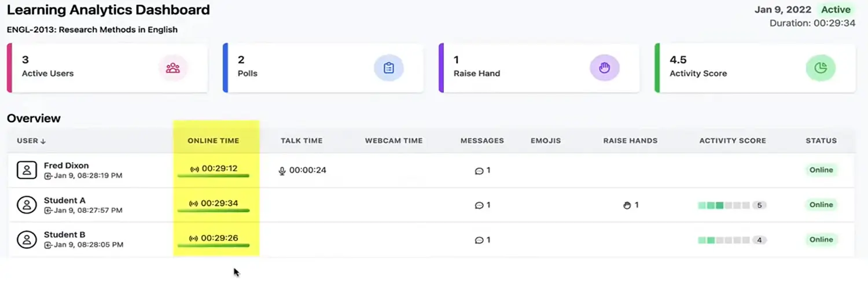Click the Activity Score column header
This screenshot has height=294, width=868.
[732, 141]
